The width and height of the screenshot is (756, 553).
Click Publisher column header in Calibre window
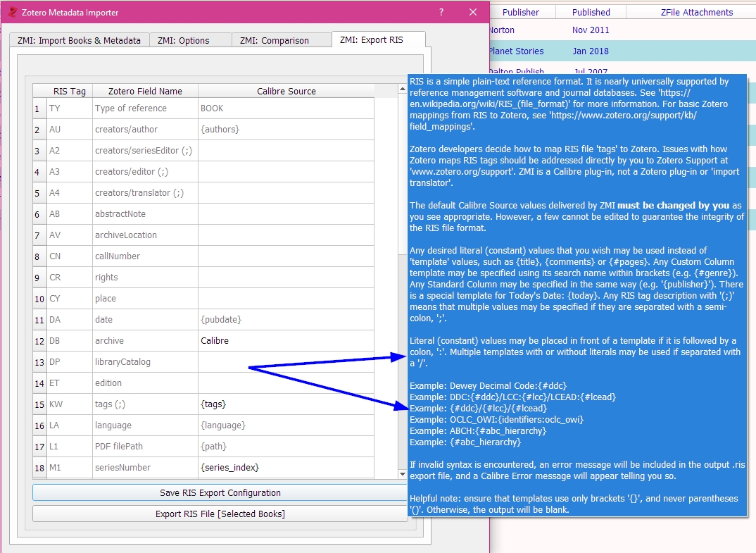[521, 12]
